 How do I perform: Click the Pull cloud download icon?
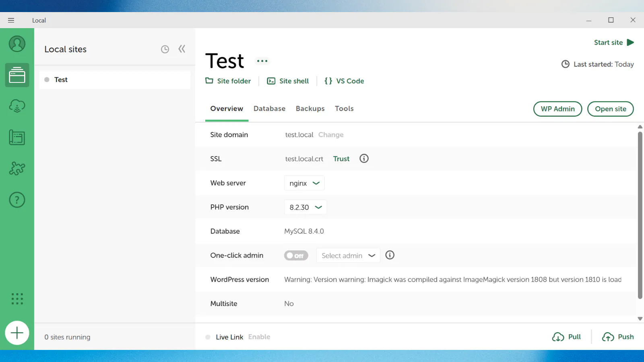tap(558, 337)
